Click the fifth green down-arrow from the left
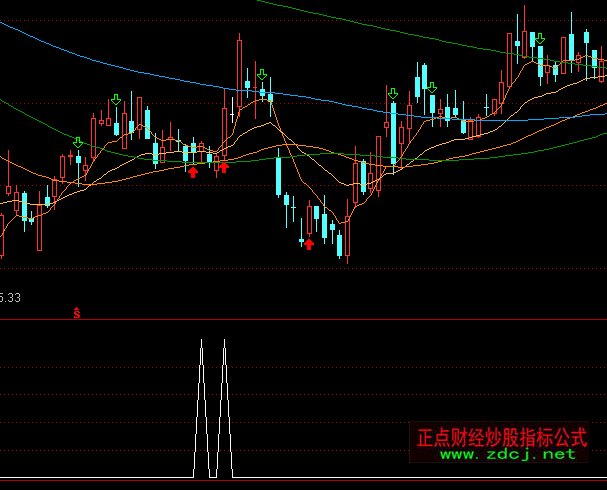Screen dimensions: 607x490 pos(431,88)
